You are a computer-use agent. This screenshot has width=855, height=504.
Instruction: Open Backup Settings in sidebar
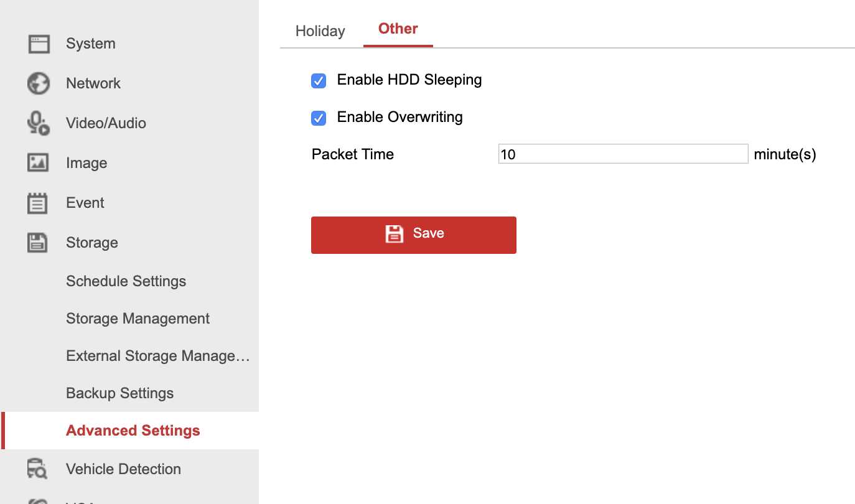(120, 393)
